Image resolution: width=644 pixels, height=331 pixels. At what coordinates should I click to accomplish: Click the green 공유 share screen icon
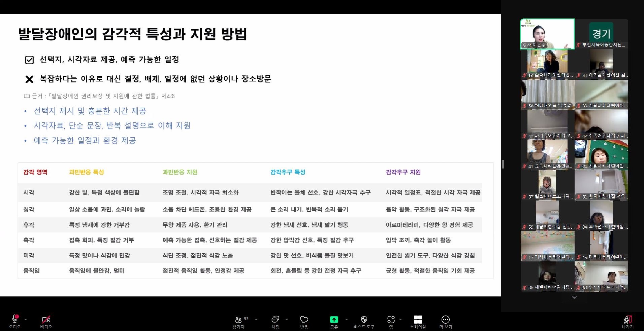[334, 320]
